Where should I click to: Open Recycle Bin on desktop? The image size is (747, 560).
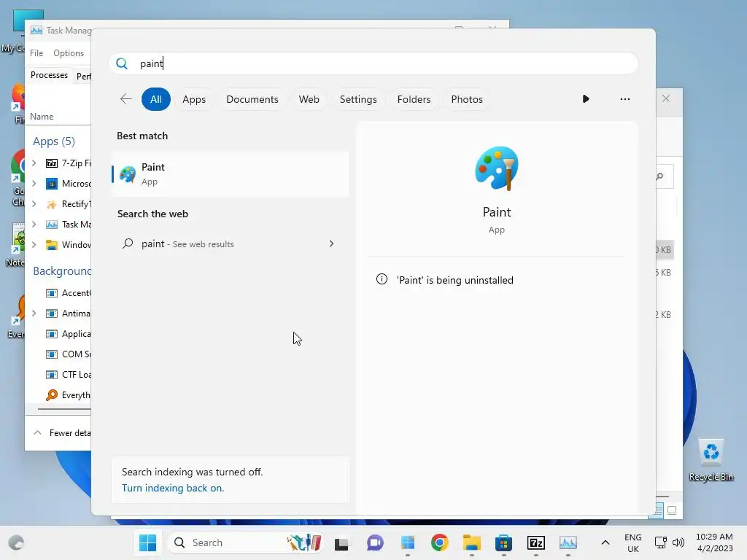(x=711, y=461)
